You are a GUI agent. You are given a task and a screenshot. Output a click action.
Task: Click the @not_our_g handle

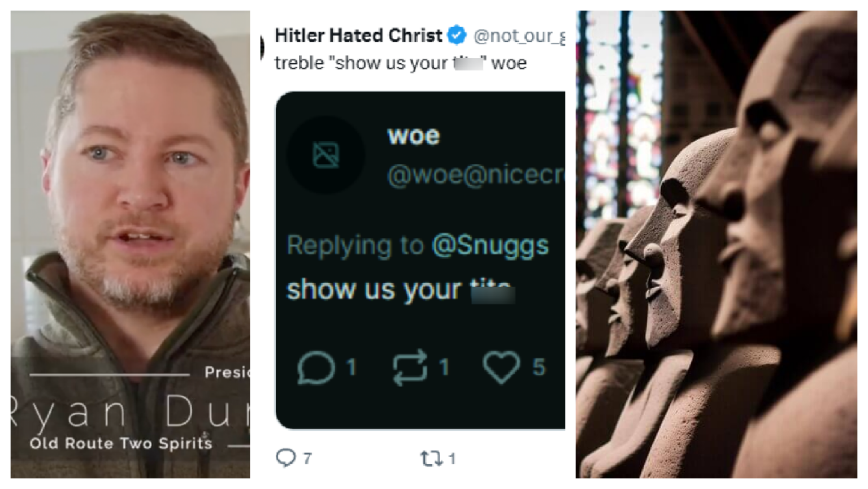(x=519, y=36)
